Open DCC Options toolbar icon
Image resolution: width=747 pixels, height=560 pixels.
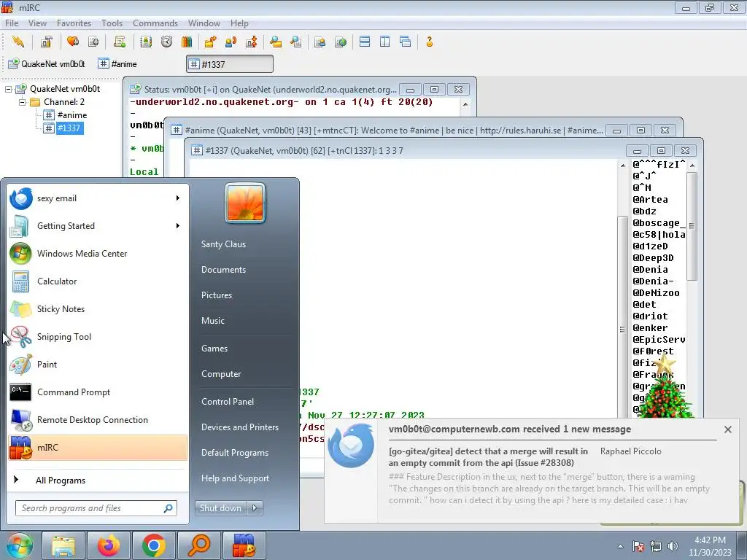coord(252,42)
